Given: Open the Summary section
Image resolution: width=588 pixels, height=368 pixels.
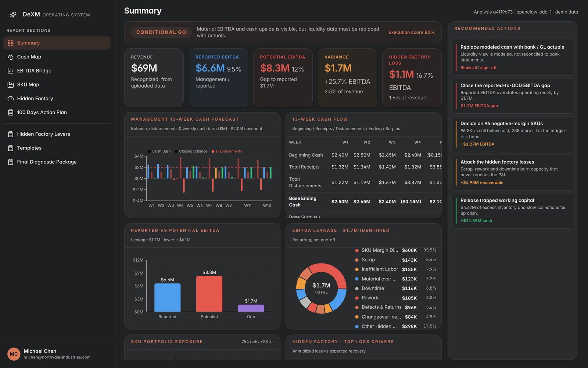Looking at the screenshot, I should (57, 43).
